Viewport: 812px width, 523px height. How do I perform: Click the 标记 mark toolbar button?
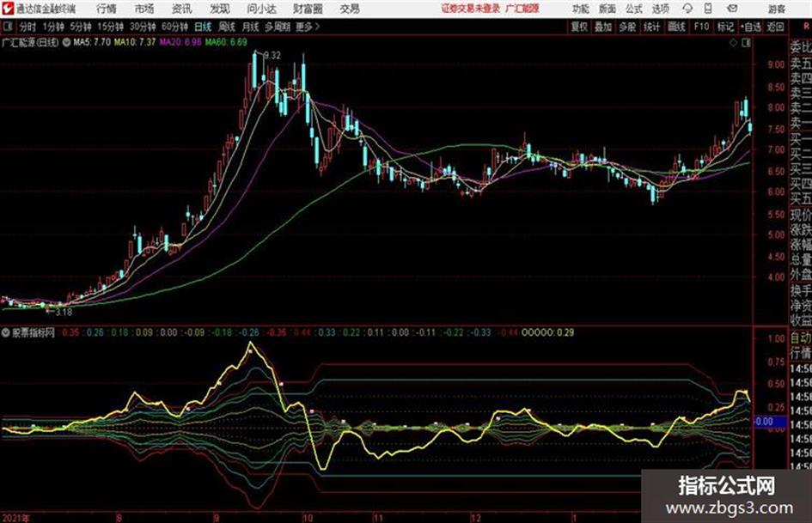[x=725, y=27]
